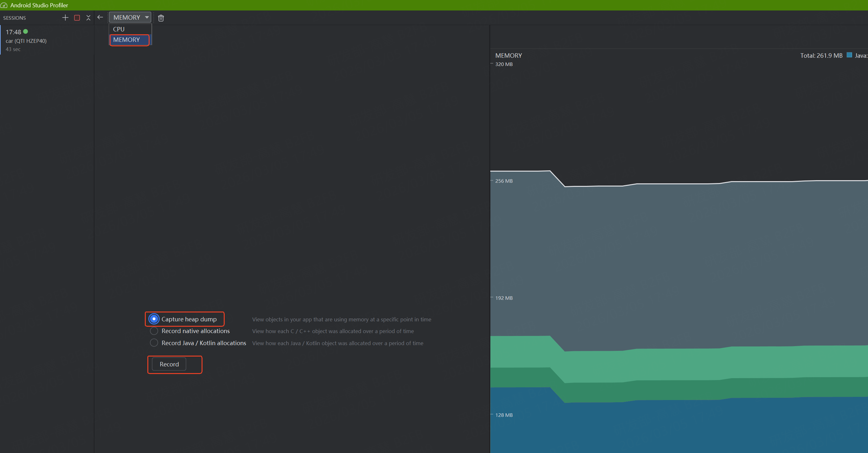868x453 pixels.
Task: Go back using the left arrow
Action: 100,17
